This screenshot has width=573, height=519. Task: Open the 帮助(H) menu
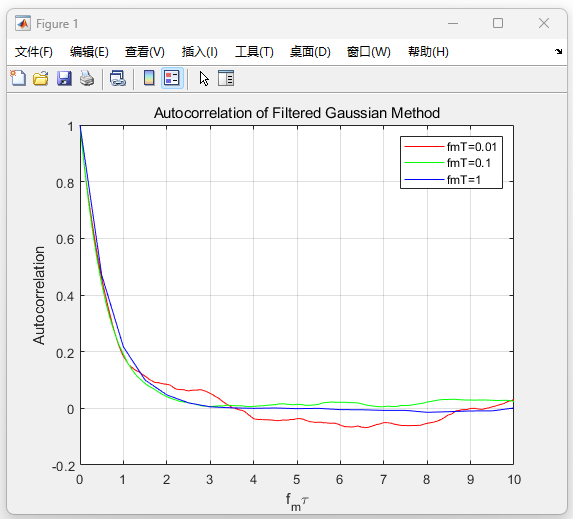coord(428,52)
